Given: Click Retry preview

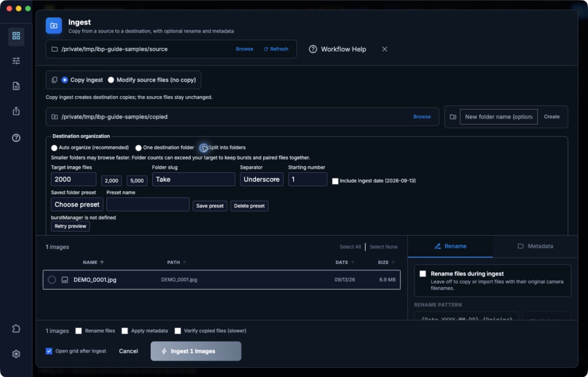Looking at the screenshot, I should point(71,226).
